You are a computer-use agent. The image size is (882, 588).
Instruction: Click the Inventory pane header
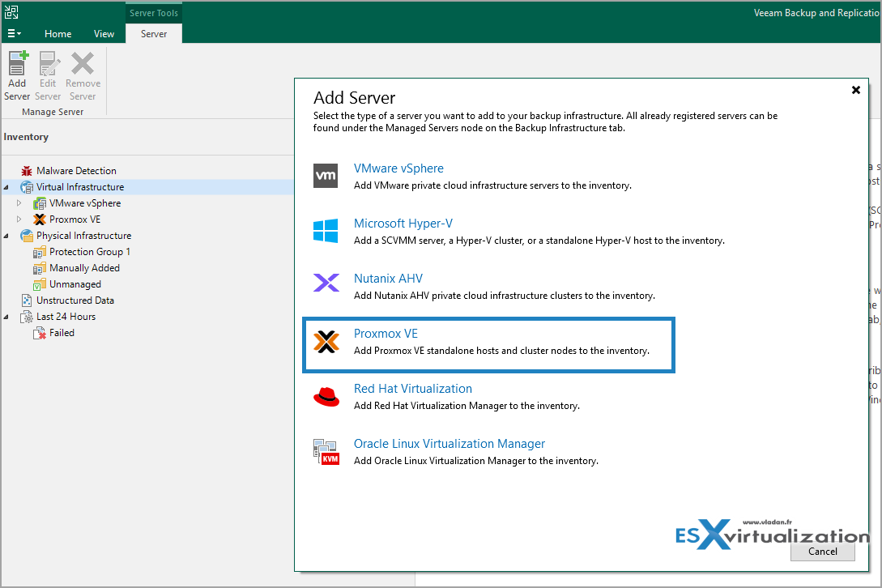[26, 137]
